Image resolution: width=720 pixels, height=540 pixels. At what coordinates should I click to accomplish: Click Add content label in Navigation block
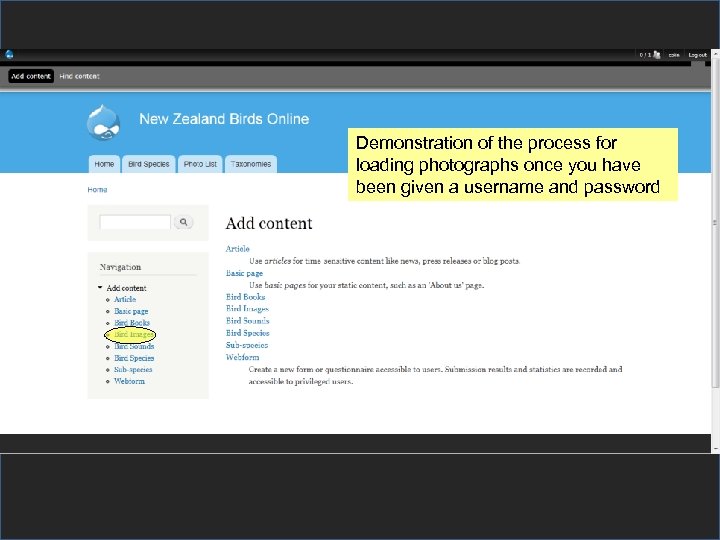pos(126,288)
